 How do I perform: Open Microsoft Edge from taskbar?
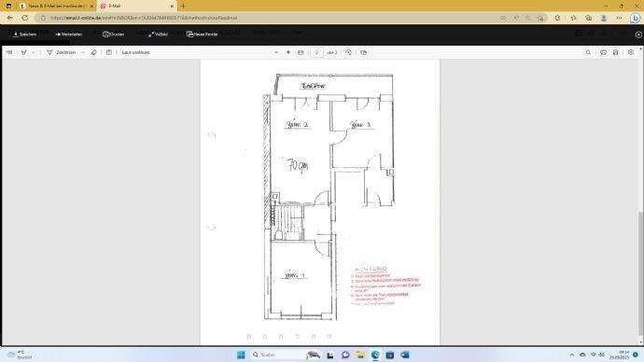tap(375, 355)
